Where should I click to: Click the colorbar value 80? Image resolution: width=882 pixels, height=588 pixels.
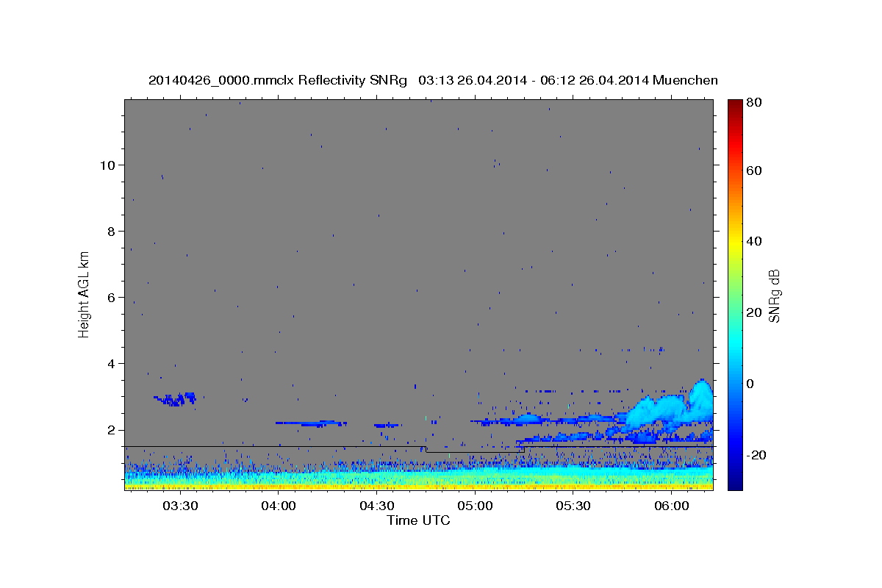[x=755, y=103]
